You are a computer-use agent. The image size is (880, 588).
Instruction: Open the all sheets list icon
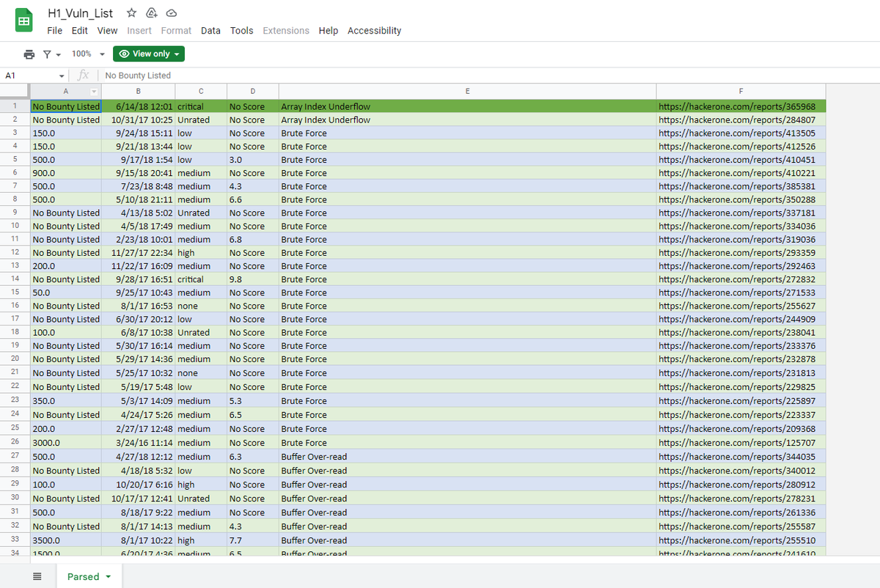pyautogui.click(x=37, y=577)
